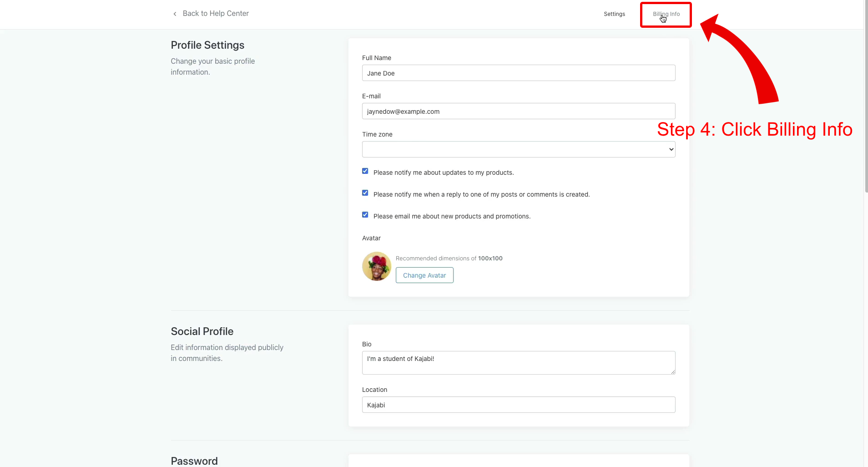Switch to Billing Info tab
868x467 pixels.
click(x=666, y=14)
